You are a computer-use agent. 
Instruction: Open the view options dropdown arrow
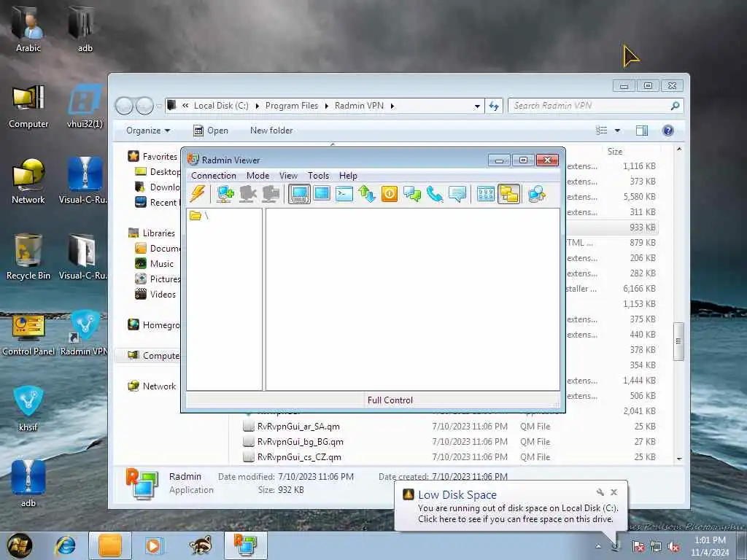tap(617, 131)
